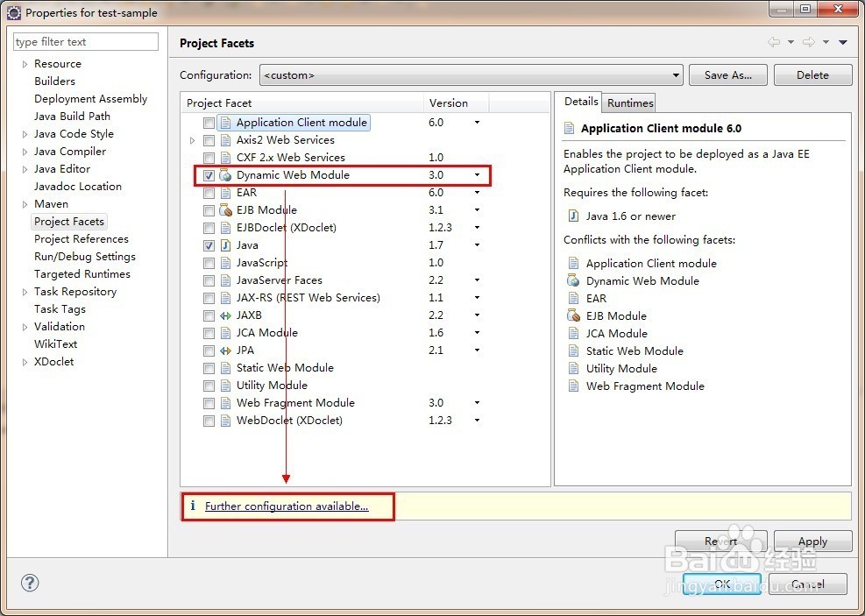Image resolution: width=865 pixels, height=616 pixels.
Task: Open the view menu triangle in header
Action: (843, 42)
